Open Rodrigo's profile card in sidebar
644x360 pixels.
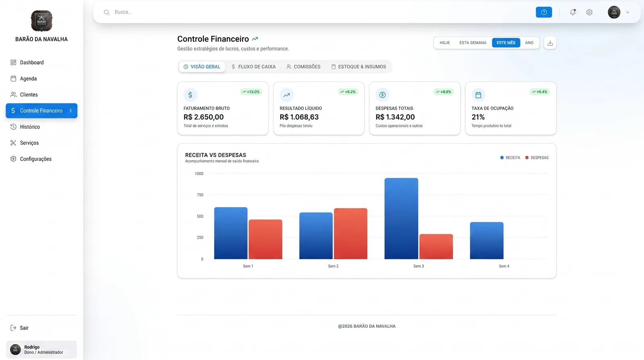point(41,350)
